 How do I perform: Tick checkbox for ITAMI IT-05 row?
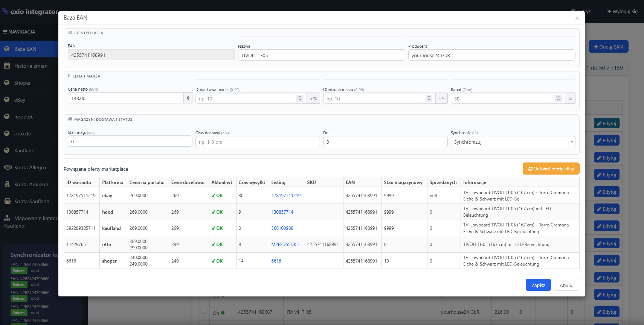pos(204,311)
